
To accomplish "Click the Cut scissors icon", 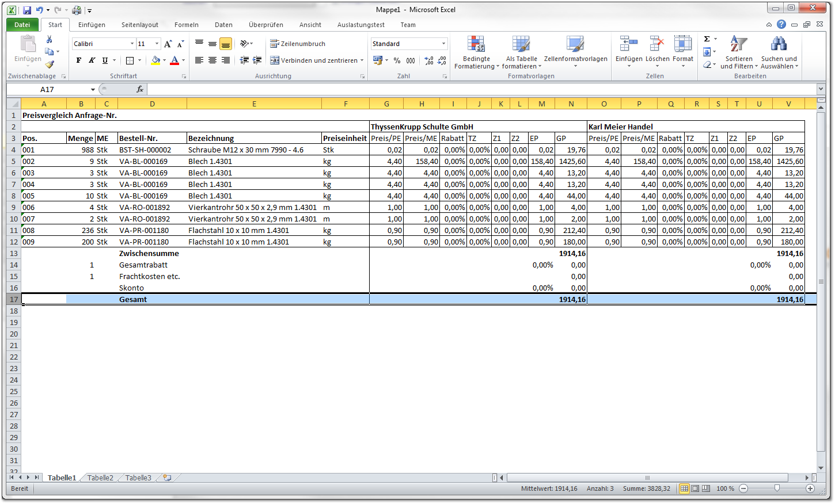I will pos(50,39).
